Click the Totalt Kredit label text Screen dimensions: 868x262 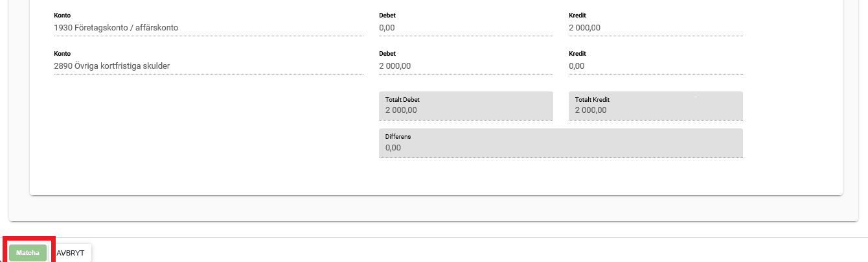pyautogui.click(x=592, y=100)
